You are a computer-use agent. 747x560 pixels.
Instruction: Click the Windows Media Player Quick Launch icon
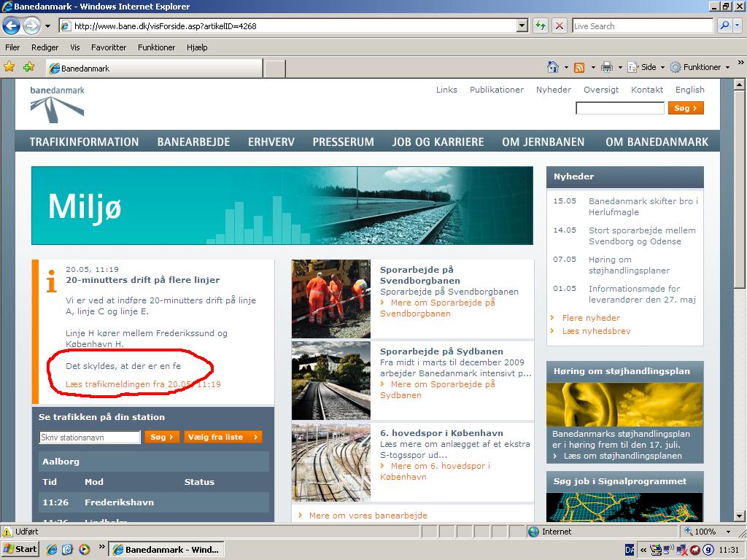84,550
